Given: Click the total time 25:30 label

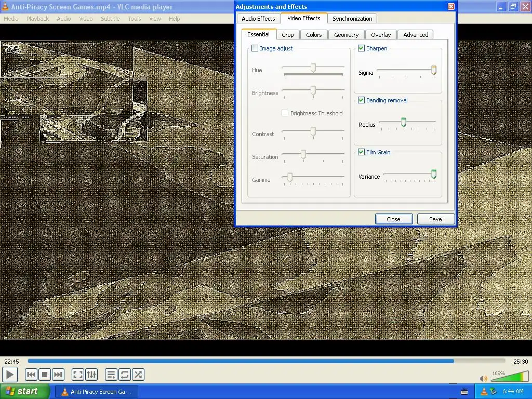Looking at the screenshot, I should pos(521,362).
